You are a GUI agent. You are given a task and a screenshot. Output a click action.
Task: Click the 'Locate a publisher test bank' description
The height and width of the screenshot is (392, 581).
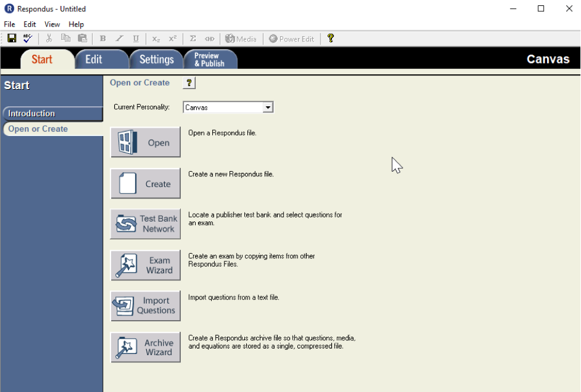click(265, 219)
